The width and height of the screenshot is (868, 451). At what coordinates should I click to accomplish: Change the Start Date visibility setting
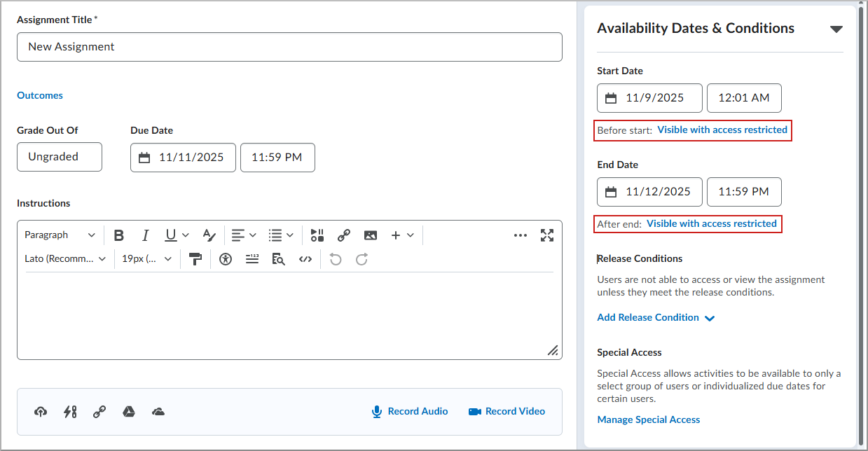coord(722,130)
